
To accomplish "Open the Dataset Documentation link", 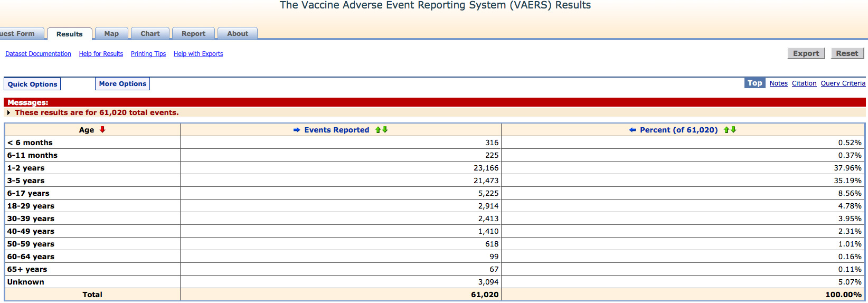I will pos(38,54).
